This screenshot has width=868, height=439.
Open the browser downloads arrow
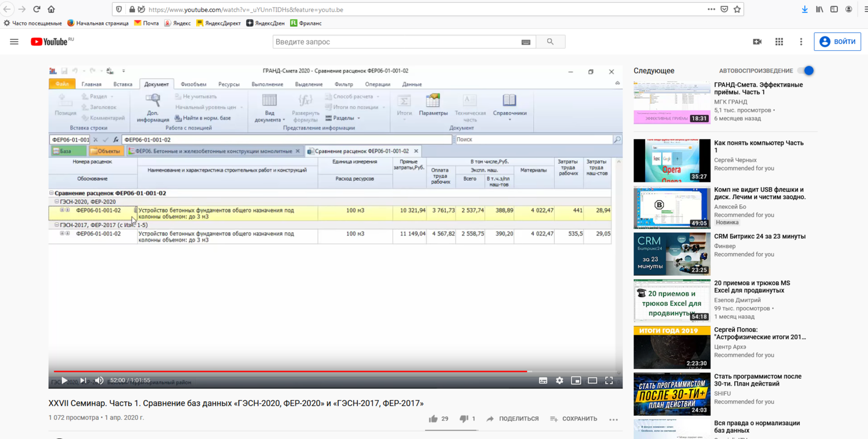pos(805,9)
